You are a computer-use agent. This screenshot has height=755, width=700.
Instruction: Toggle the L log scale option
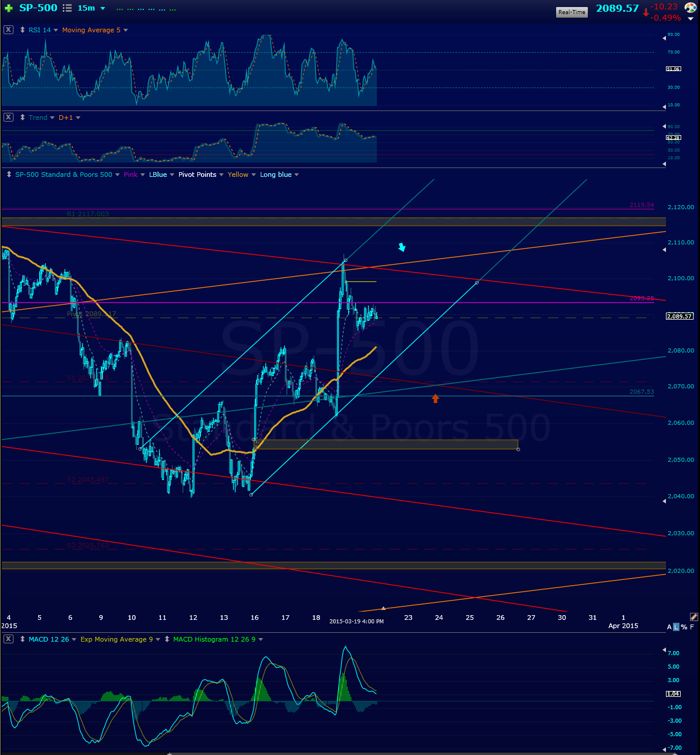677,627
